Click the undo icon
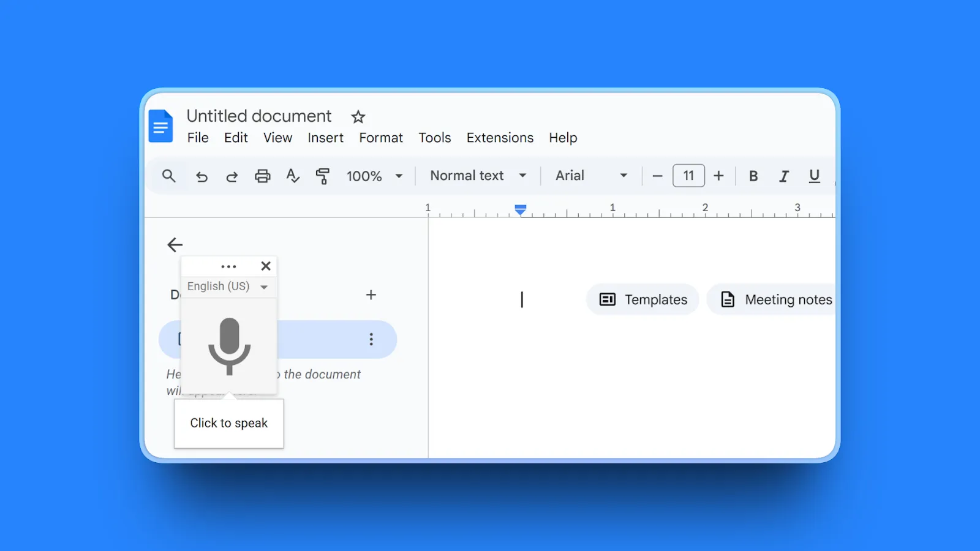Screen dimensions: 980x551 (202, 176)
